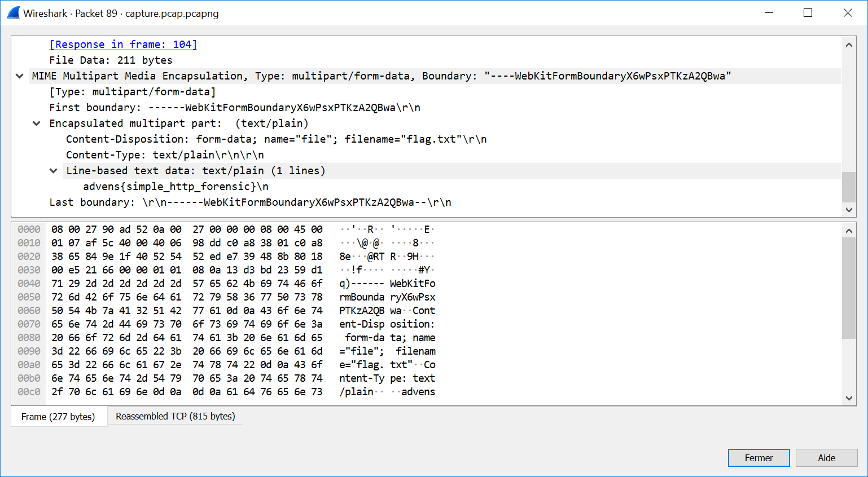Select the Frame (277 bytes) tab
The width and height of the screenshot is (868, 477).
pyautogui.click(x=58, y=417)
